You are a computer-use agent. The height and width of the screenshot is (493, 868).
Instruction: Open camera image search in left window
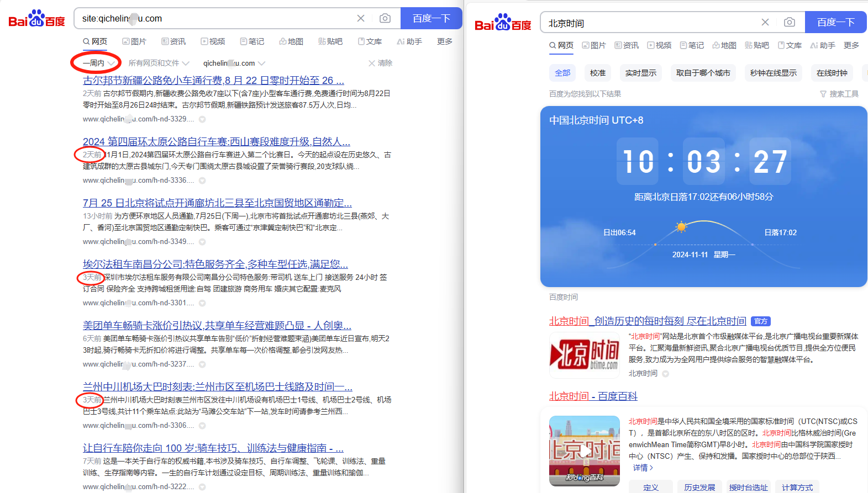pyautogui.click(x=385, y=18)
